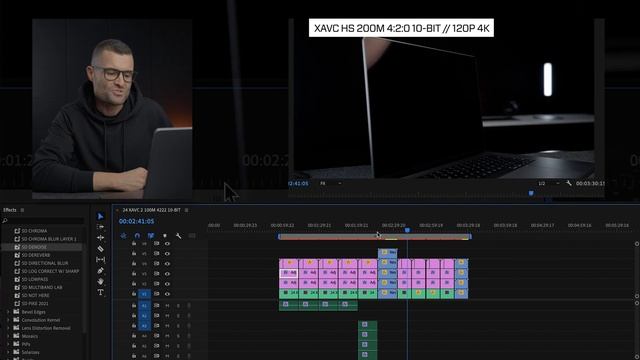Screen dimensions: 640x360
Task: Target track V1 source patch
Action: point(144,293)
